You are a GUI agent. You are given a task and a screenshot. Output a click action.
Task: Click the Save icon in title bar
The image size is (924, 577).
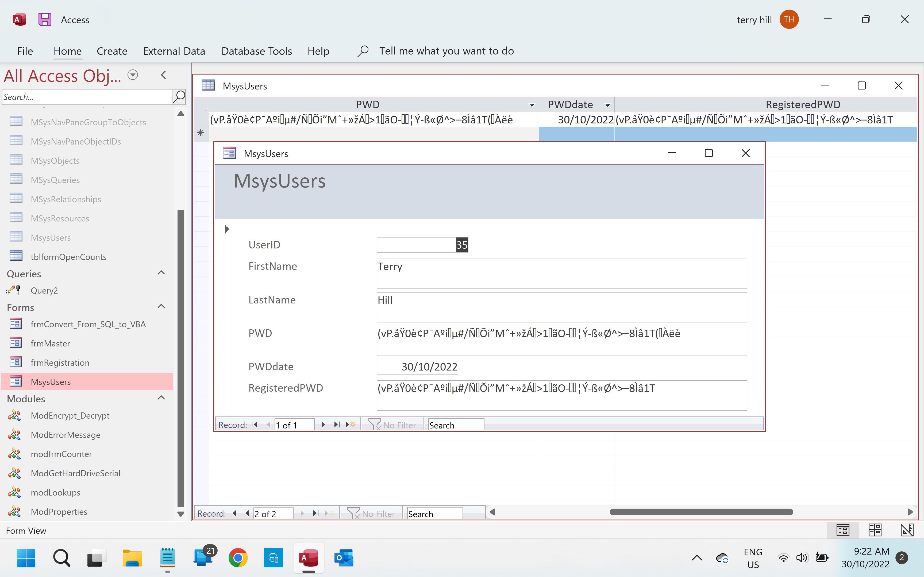[x=45, y=20]
